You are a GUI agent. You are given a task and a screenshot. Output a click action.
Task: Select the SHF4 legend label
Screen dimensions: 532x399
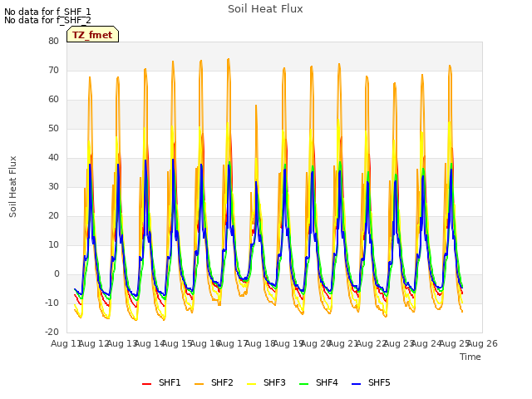click(x=327, y=382)
